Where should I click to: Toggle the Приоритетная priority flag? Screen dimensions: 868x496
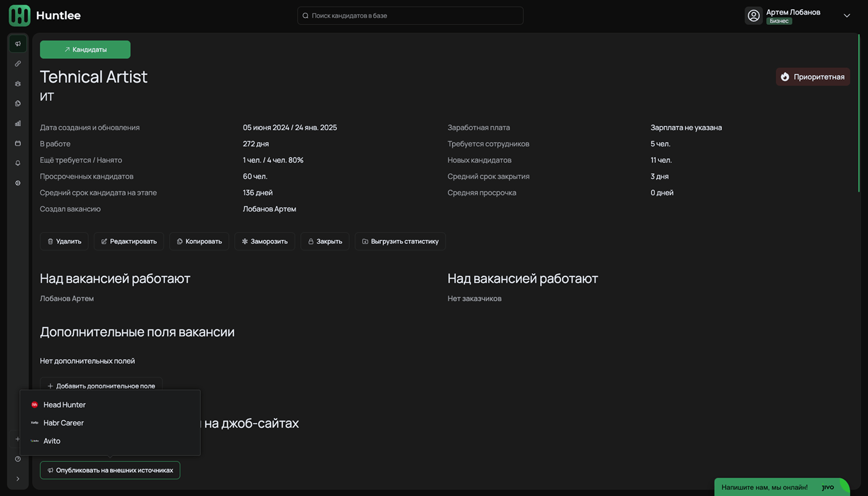coord(812,77)
